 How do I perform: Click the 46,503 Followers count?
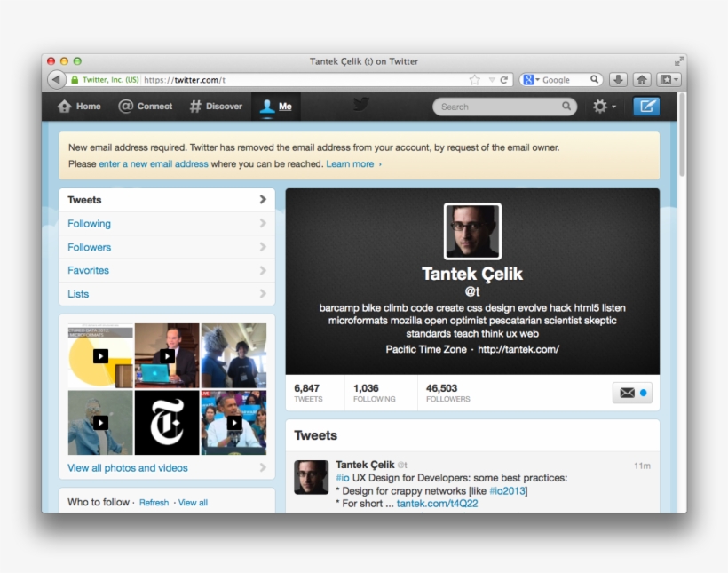coord(447,393)
